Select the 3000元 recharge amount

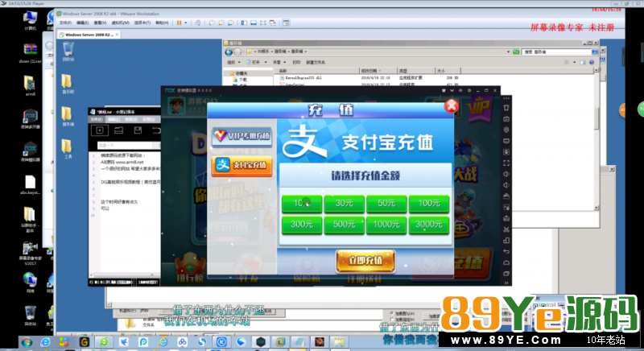click(429, 225)
